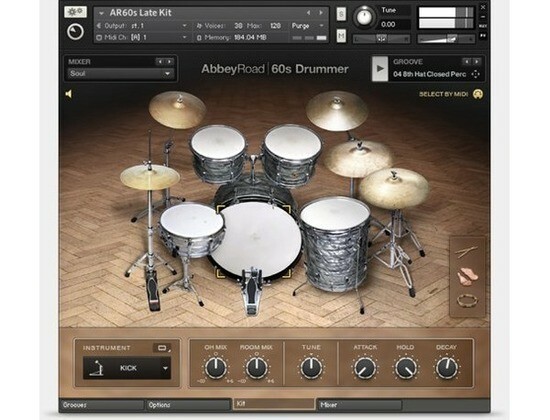Switch to the Options tab

188,405
